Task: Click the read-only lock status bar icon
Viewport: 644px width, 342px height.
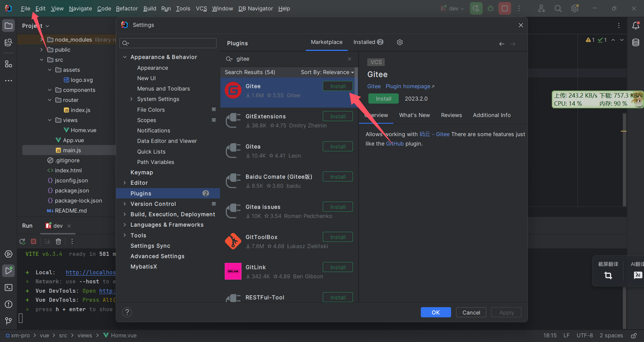Action: (634, 336)
